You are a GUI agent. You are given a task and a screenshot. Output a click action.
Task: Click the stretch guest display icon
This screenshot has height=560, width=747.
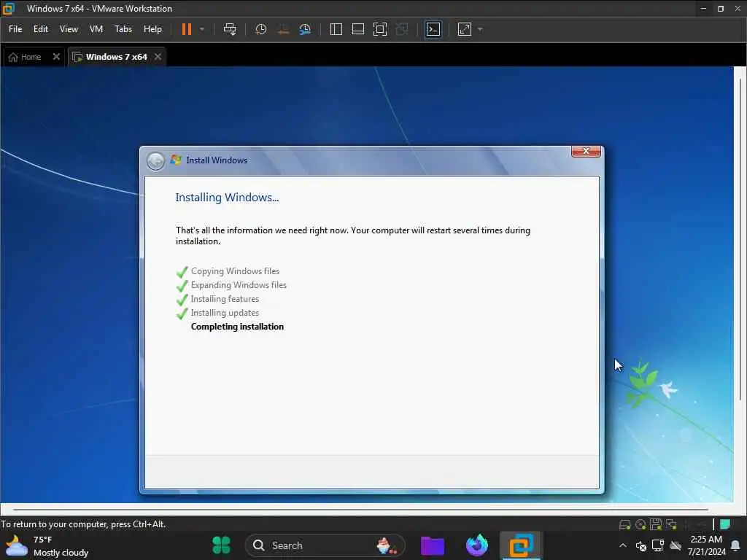(465, 29)
